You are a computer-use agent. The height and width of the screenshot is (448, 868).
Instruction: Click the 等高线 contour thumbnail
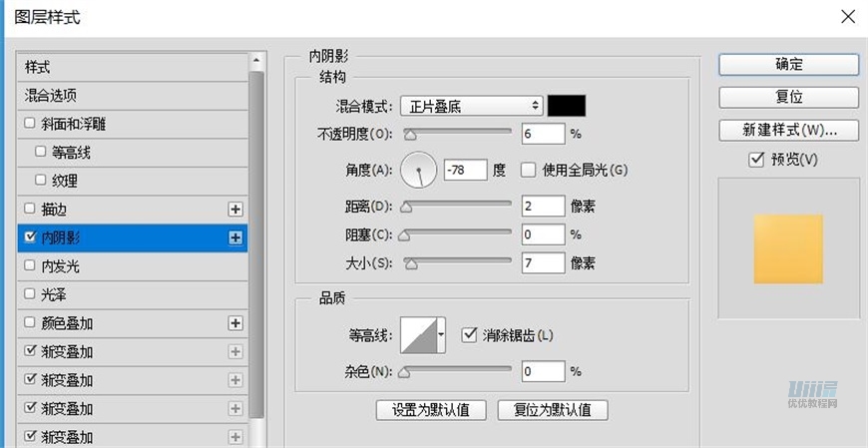coord(419,335)
